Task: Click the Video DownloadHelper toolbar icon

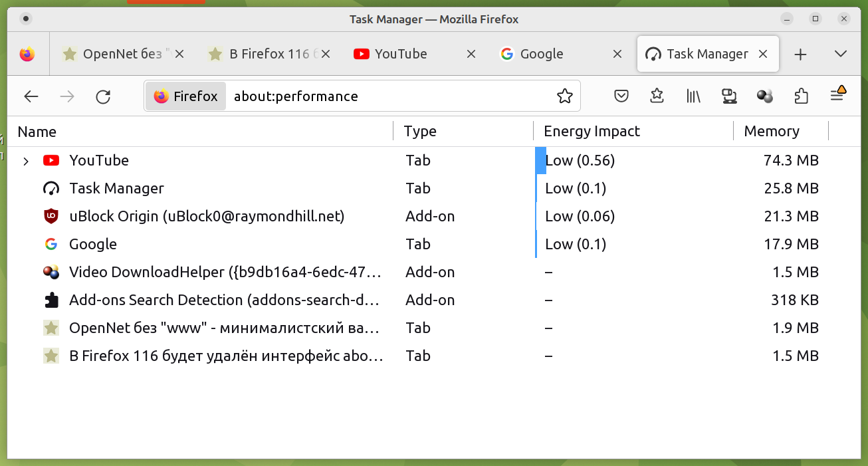Action: pos(765,96)
